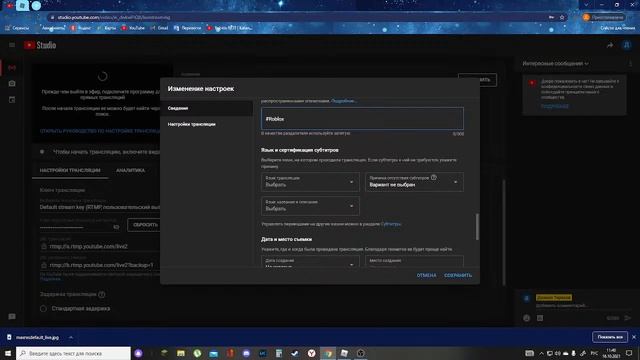Open the YouTube Studio hamburger menu
640x360 pixels.
[x=12, y=45]
